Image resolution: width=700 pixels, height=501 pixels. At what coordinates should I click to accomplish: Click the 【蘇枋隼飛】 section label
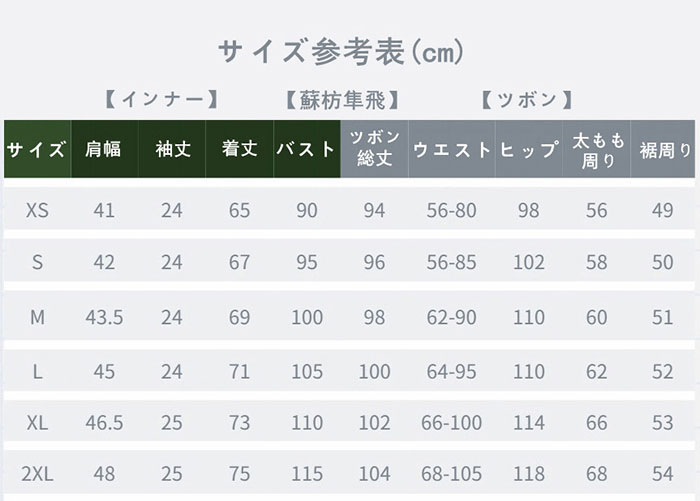[x=343, y=100]
